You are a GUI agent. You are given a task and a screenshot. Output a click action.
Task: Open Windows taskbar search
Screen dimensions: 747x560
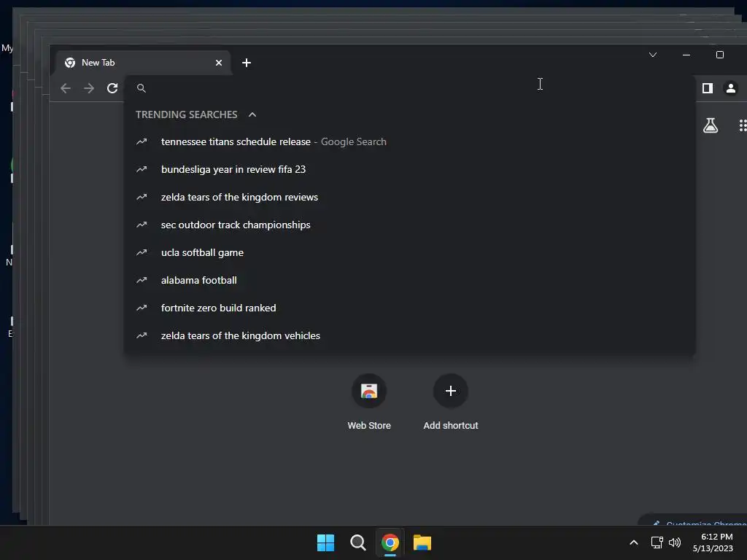point(357,542)
